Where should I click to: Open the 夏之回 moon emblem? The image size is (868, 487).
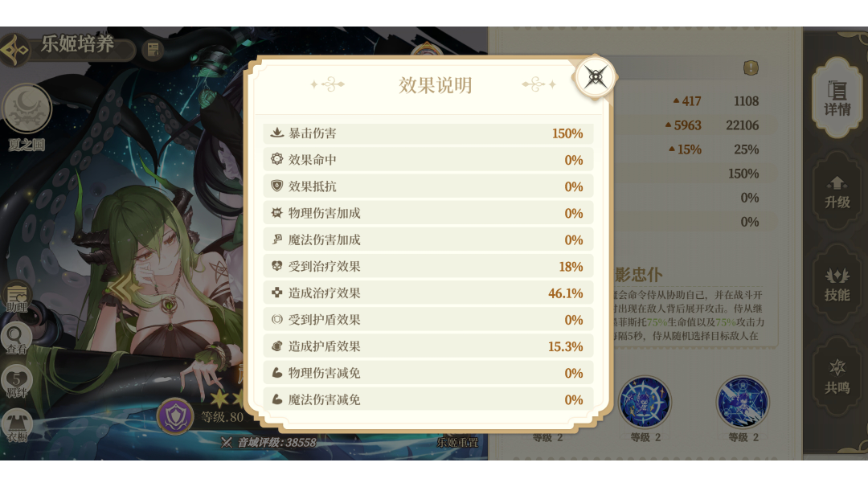tap(27, 110)
